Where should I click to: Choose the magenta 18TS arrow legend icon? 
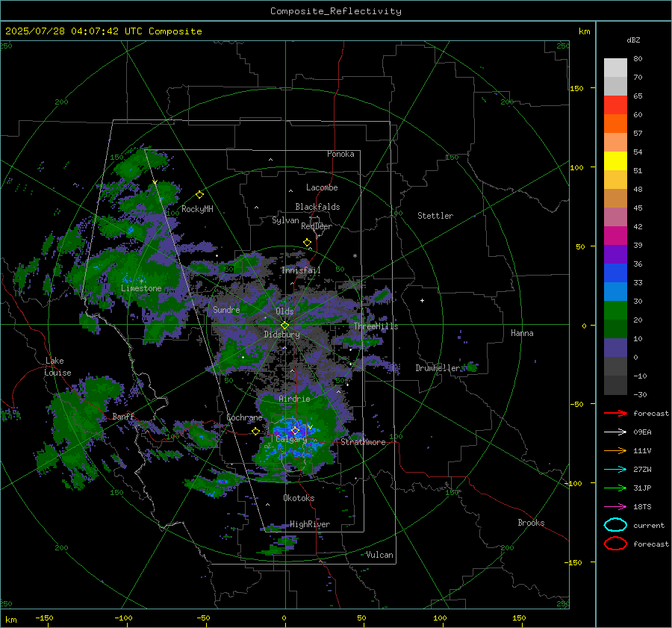(x=615, y=507)
